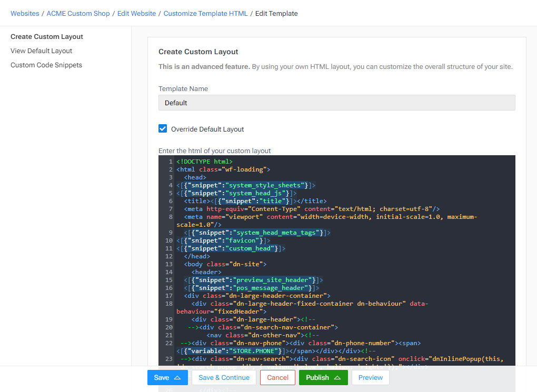The image size is (537, 392).
Task: Cancel the template edits
Action: pos(277,377)
